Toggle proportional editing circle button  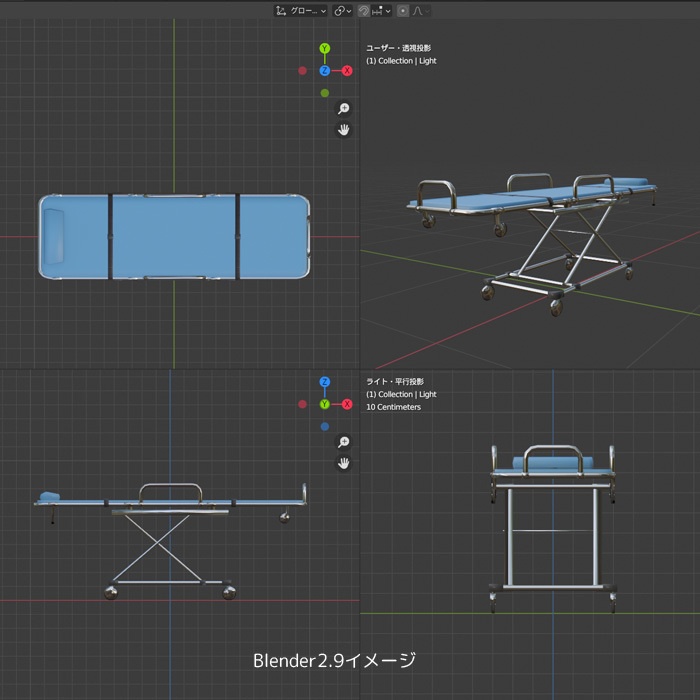403,11
